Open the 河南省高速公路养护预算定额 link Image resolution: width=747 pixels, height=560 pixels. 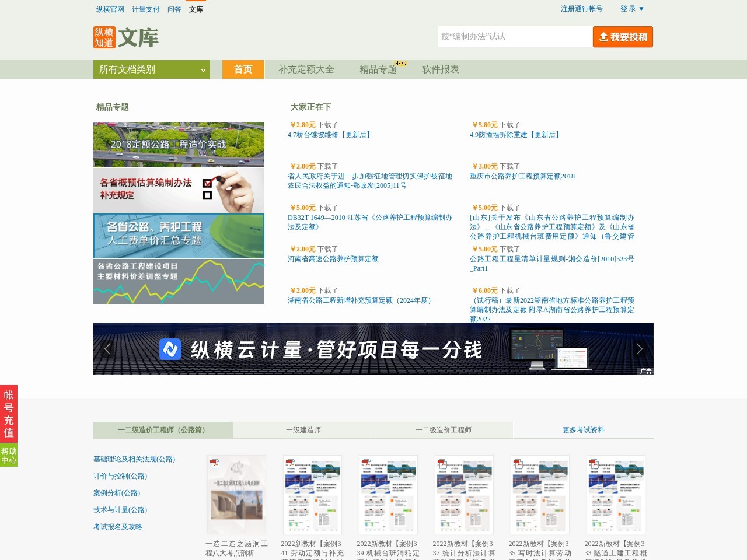pos(333,259)
